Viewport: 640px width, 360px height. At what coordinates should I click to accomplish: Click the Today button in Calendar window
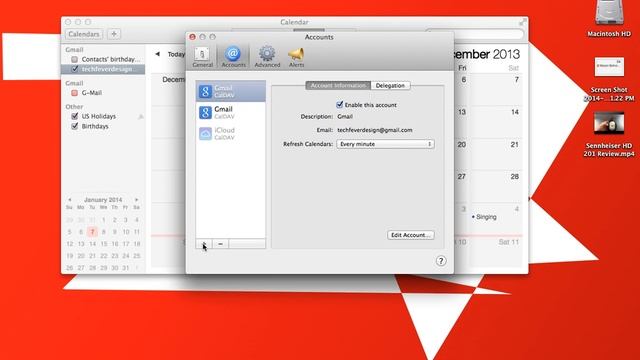tap(176, 54)
